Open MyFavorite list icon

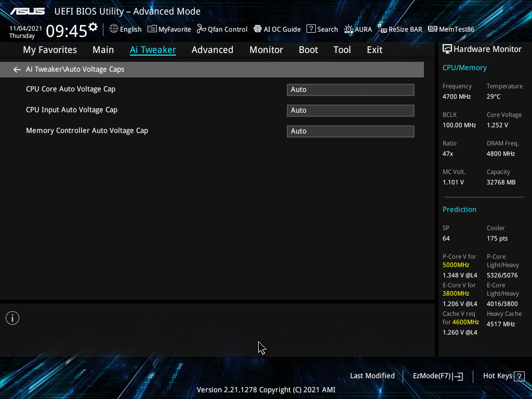[152, 29]
